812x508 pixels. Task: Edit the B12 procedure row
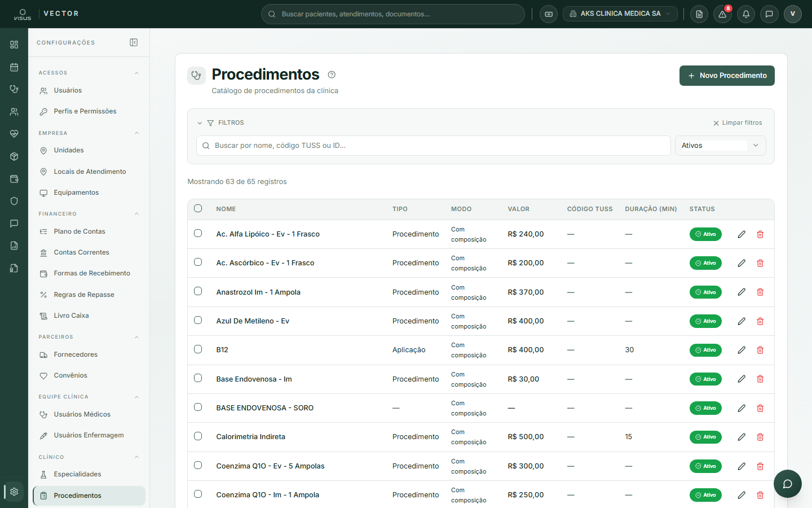(742, 350)
